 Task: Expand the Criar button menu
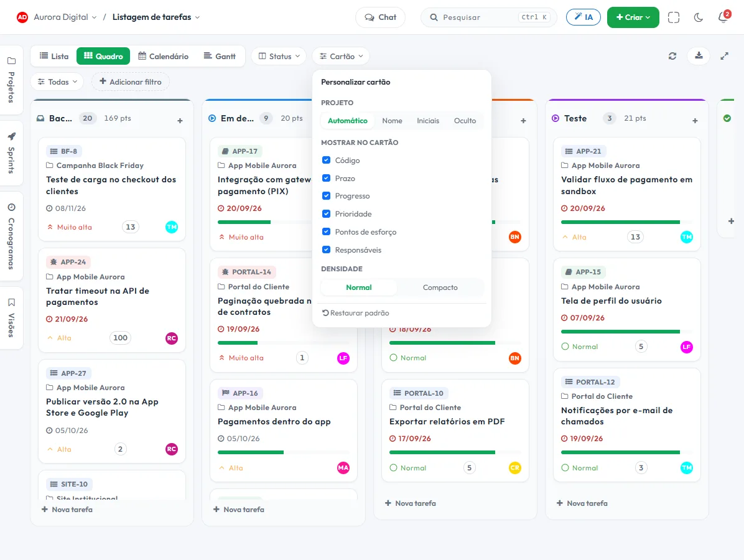(633, 17)
